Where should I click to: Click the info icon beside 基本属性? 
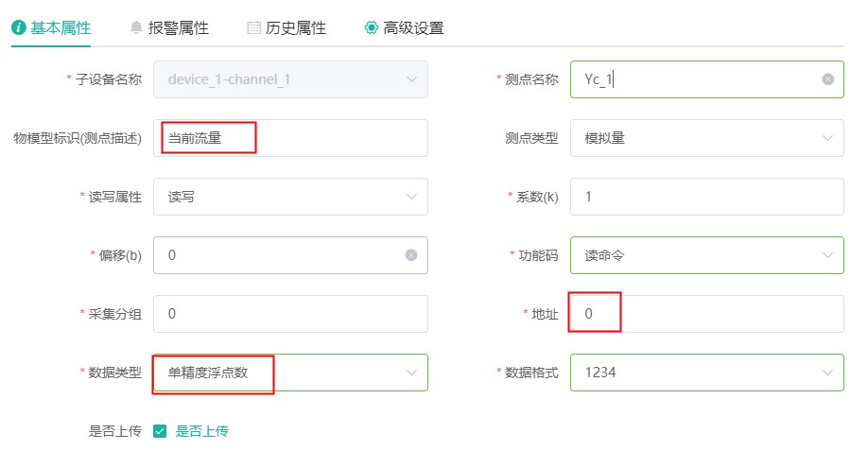[18, 27]
